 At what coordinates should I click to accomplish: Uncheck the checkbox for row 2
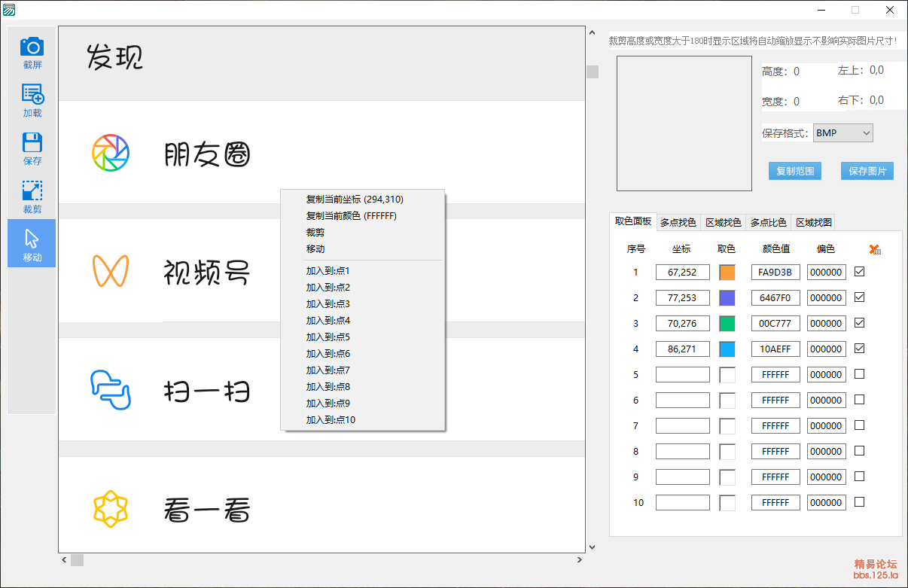[859, 297]
